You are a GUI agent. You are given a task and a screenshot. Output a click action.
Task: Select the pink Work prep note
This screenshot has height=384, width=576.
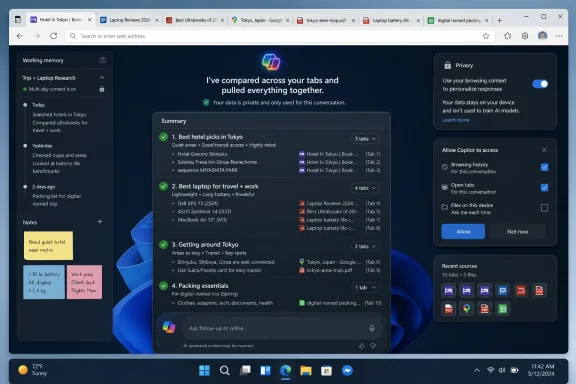tap(84, 282)
